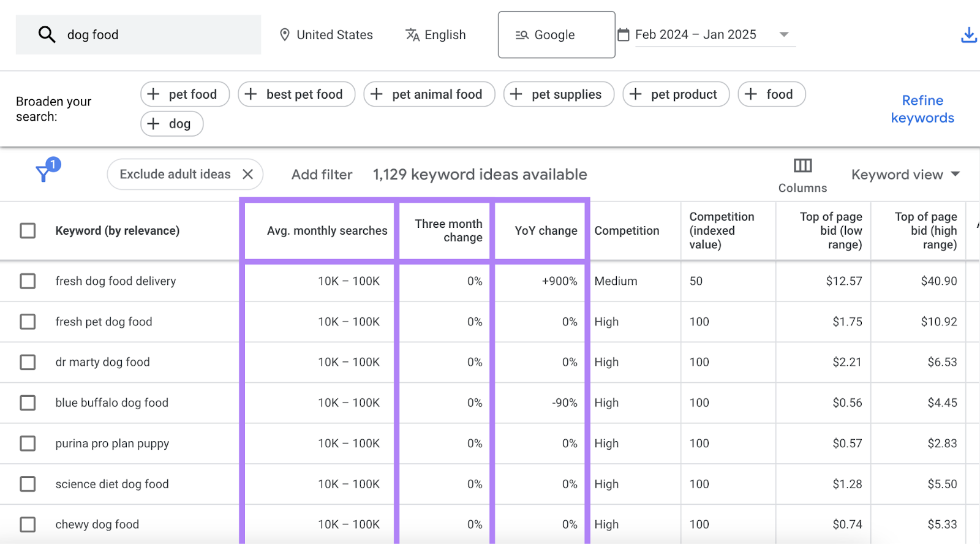Click keyword purina pro plan puppy
980x544 pixels.
(x=112, y=444)
